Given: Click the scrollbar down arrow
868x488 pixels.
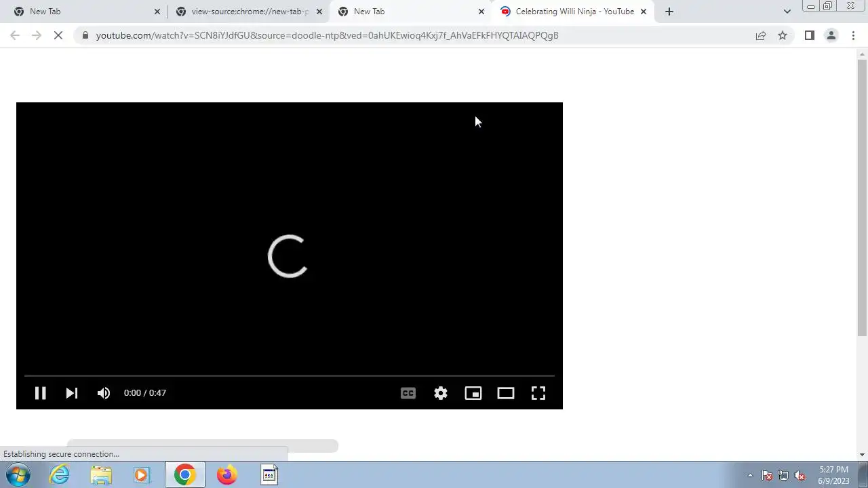Looking at the screenshot, I should 862,455.
